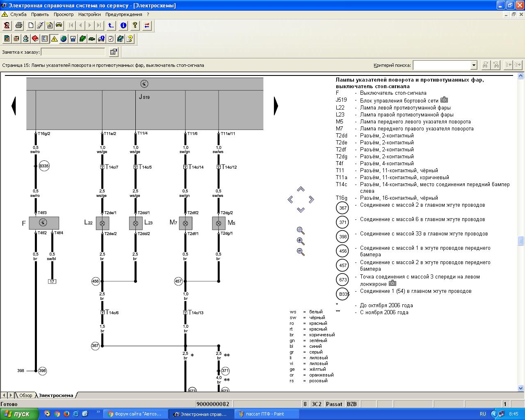This screenshot has width=525, height=420.
Task: Click the Windows Пуск start button
Action: click(20, 414)
